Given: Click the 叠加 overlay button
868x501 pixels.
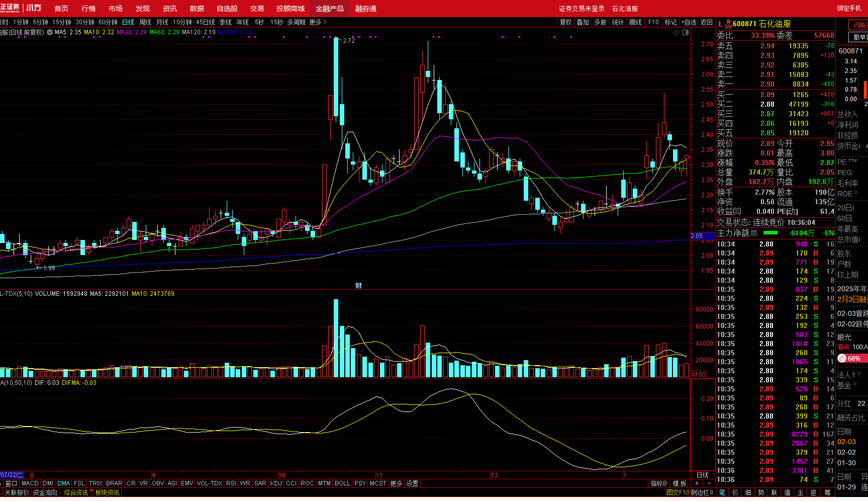Looking at the screenshot, I should click(x=583, y=22).
